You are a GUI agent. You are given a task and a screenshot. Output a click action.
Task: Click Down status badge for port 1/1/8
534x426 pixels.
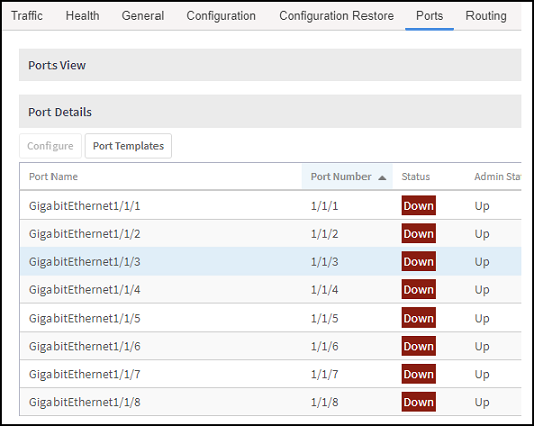(419, 401)
